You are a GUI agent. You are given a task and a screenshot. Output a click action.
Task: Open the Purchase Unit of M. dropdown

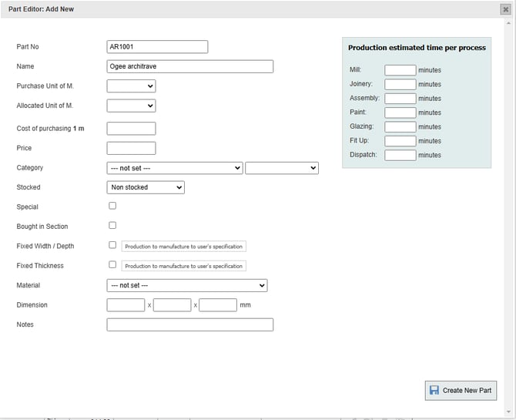point(131,86)
